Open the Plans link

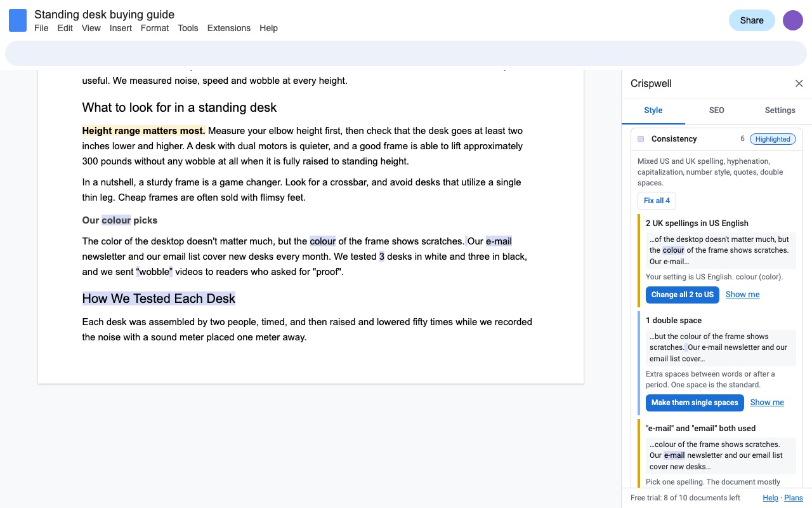[794, 498]
